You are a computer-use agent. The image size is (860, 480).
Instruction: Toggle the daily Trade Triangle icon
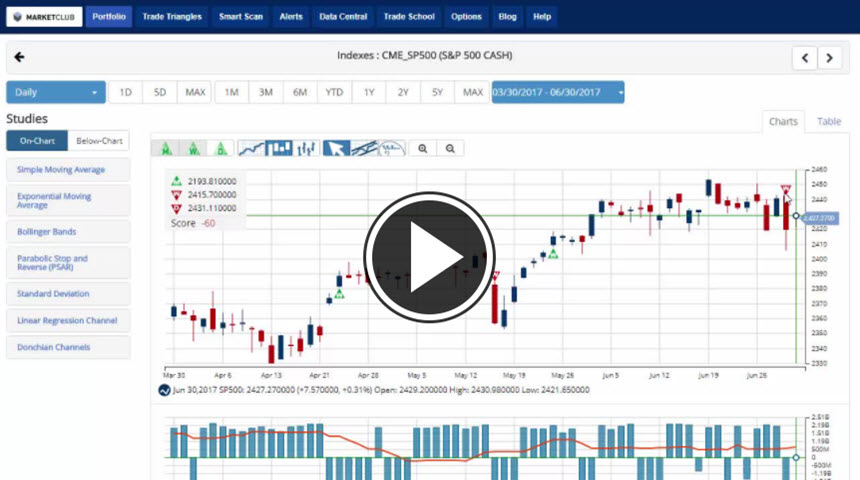coord(220,148)
